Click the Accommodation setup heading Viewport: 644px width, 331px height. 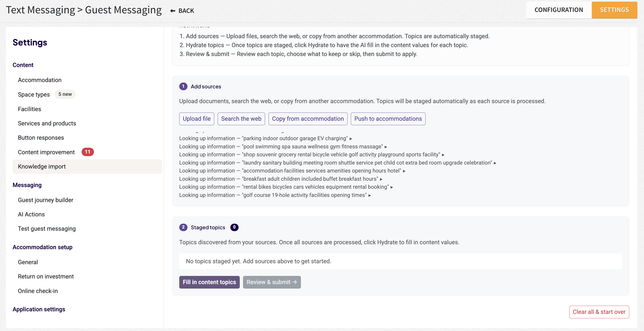tap(42, 247)
